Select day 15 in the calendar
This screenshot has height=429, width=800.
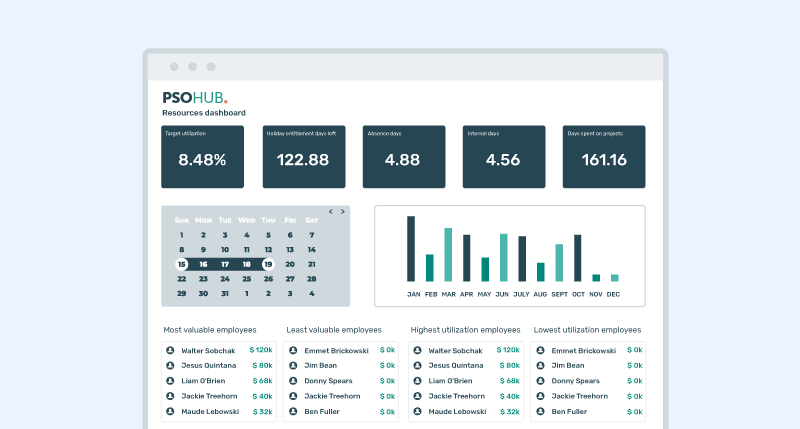(181, 264)
